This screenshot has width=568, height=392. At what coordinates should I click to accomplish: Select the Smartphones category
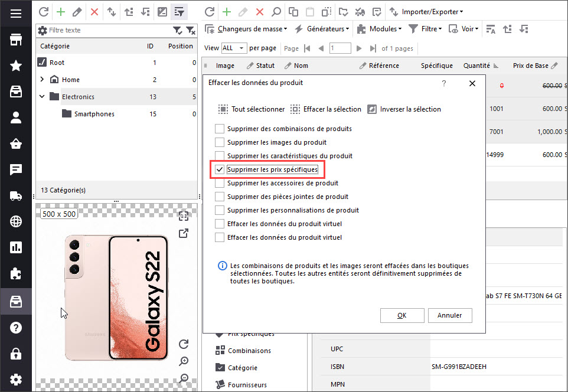[x=94, y=114]
